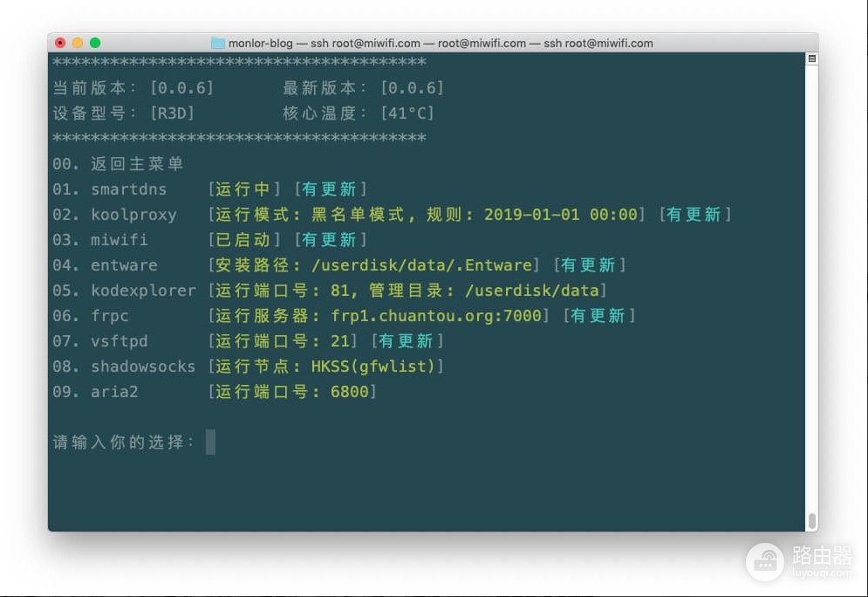The height and width of the screenshot is (597, 868).
Task: Select the 01. smartdns menu entry
Action: (110, 189)
